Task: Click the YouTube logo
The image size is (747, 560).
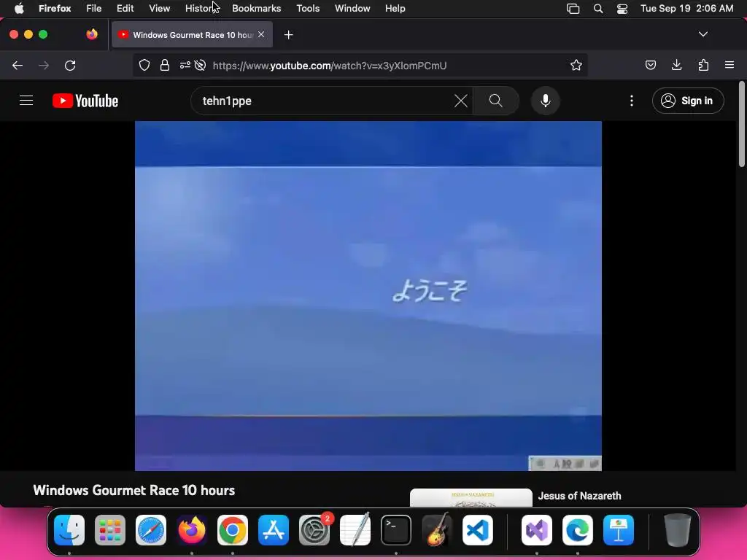Action: tap(85, 101)
